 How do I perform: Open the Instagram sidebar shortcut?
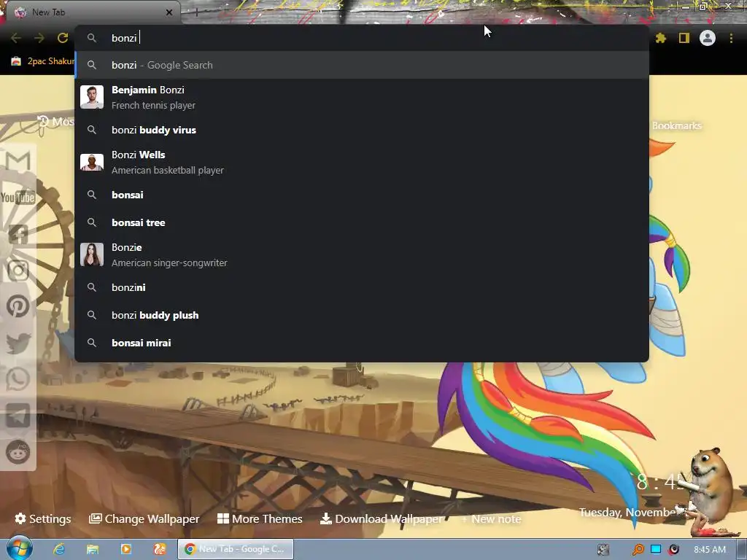tap(18, 271)
